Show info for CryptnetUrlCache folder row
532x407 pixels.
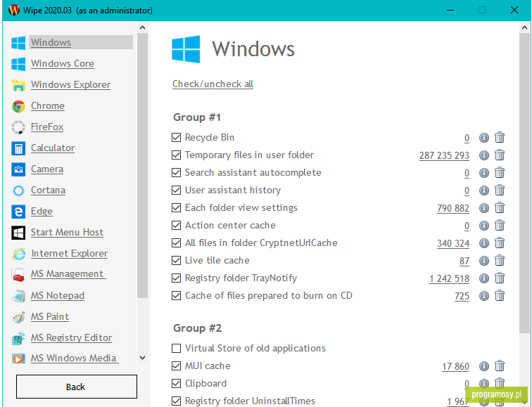coord(484,243)
